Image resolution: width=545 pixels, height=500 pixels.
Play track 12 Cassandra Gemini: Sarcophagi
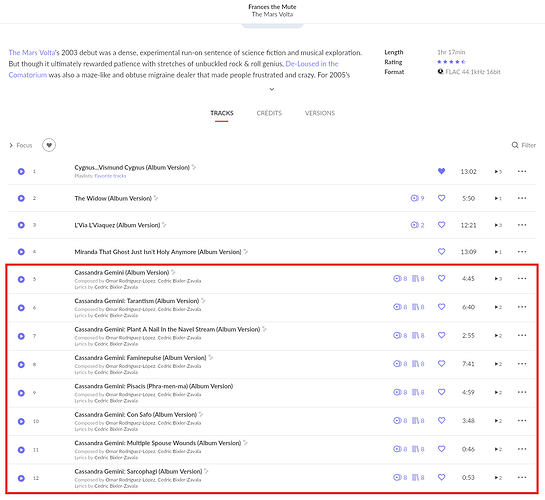tap(21, 478)
